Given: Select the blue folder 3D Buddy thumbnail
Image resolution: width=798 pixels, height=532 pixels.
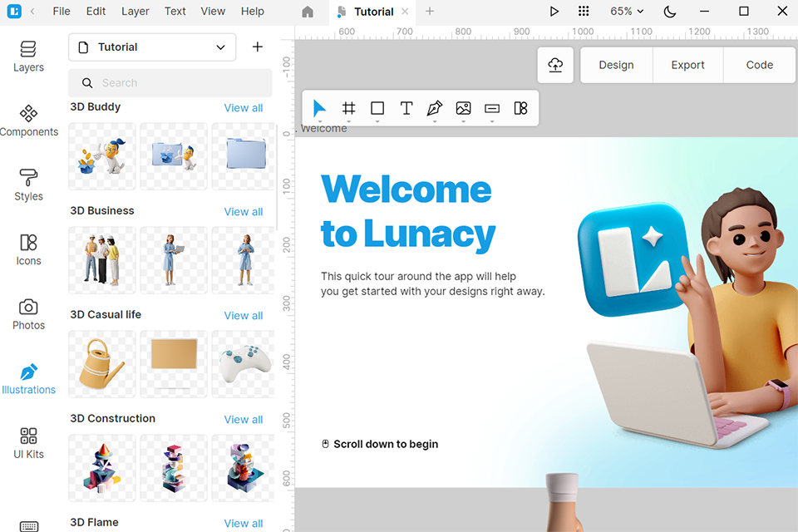Looking at the screenshot, I should [x=244, y=155].
